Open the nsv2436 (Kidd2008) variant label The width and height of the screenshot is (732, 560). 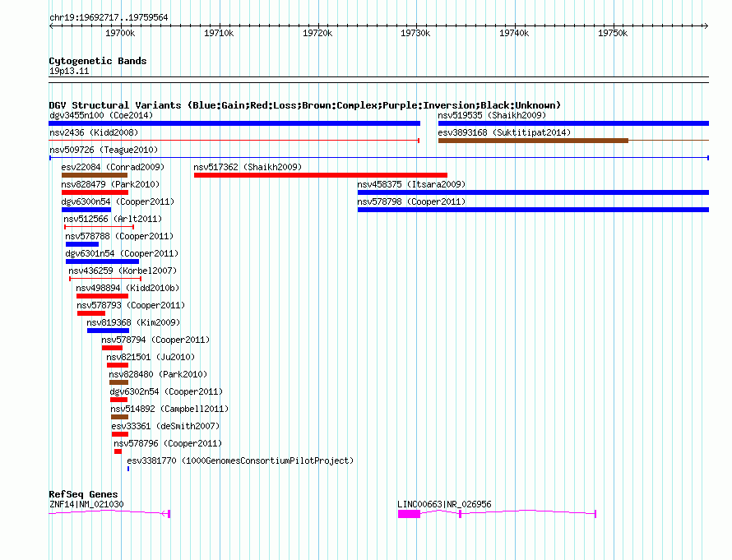94,132
